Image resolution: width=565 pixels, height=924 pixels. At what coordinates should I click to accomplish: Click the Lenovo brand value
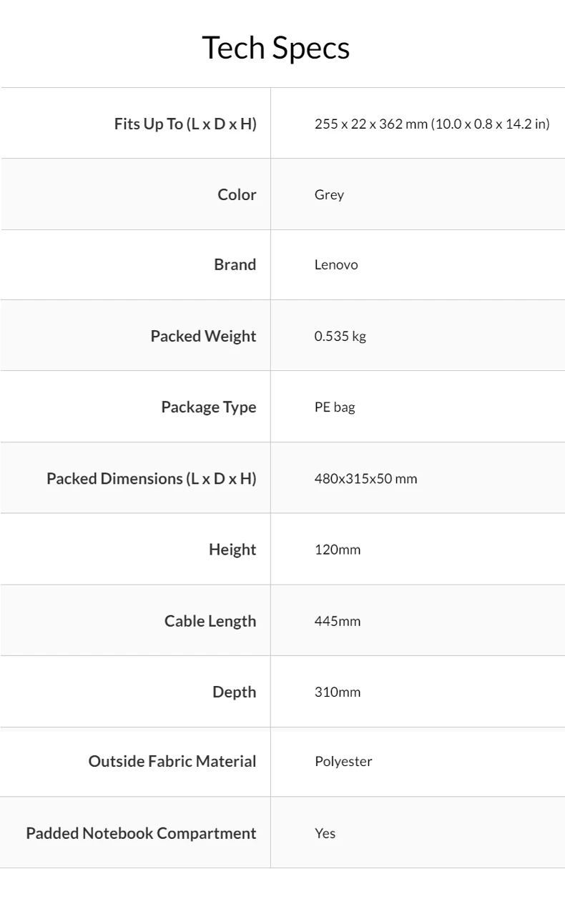336,264
